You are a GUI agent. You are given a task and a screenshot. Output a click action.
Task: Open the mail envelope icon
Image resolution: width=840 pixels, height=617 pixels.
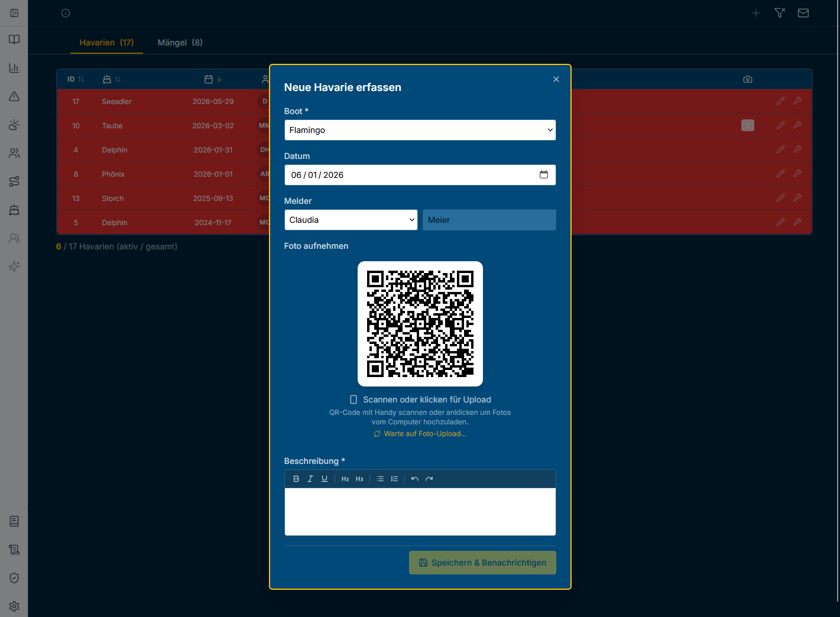[803, 13]
